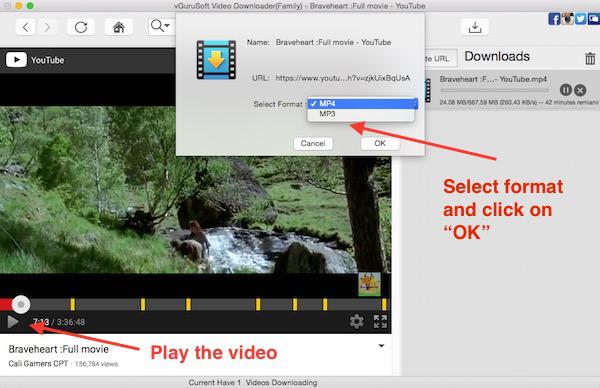This screenshot has height=388, width=600.
Task: Open the search magnifier dropdown
Action: (x=161, y=26)
